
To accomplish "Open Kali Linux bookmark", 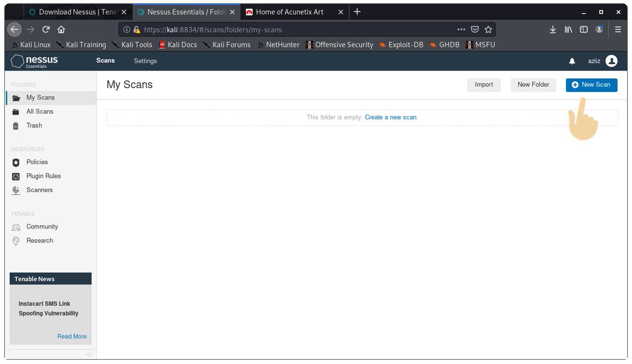I will coord(31,45).
